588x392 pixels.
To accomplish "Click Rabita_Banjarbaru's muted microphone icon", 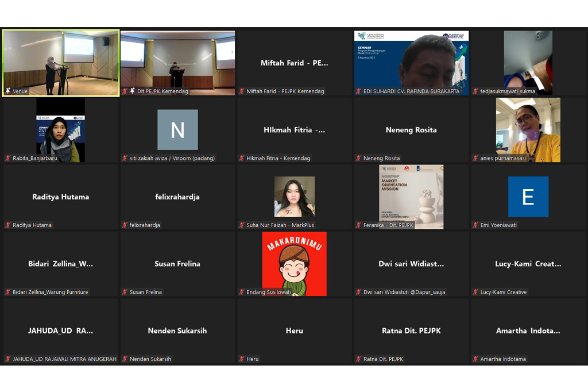I will click(8, 158).
